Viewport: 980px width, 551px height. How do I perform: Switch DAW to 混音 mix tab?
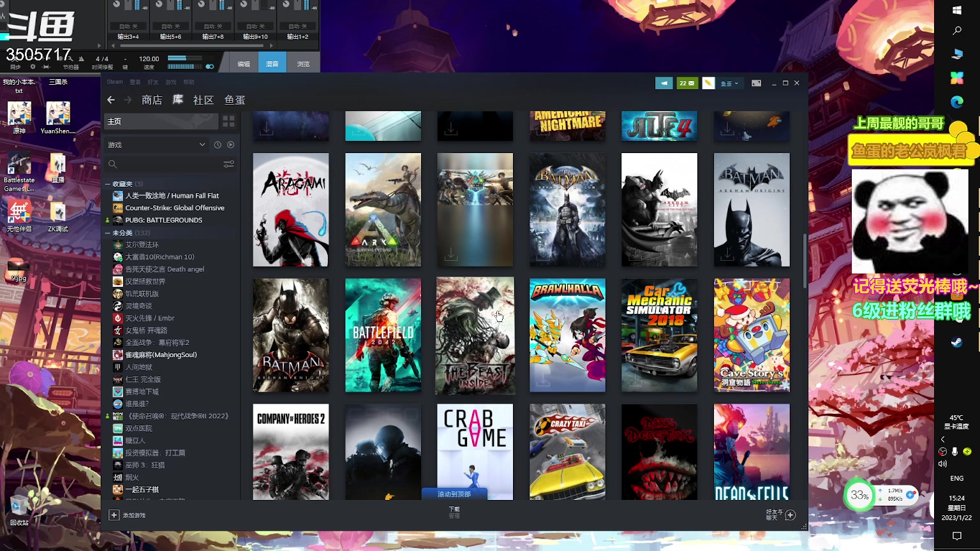click(272, 64)
